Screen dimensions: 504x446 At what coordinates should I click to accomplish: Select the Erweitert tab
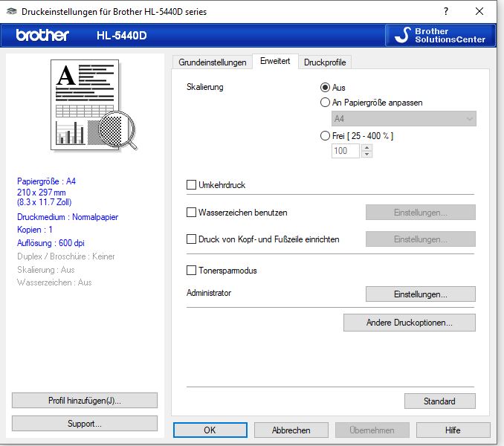pos(275,61)
